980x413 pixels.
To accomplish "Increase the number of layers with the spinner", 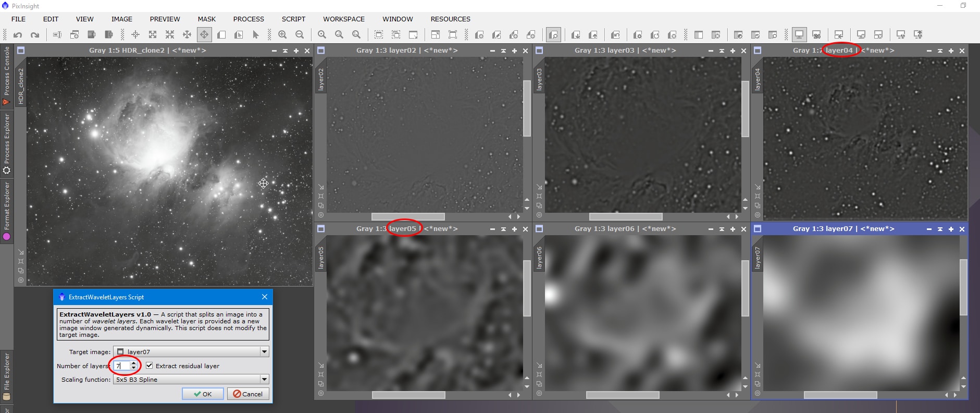I will click(134, 363).
